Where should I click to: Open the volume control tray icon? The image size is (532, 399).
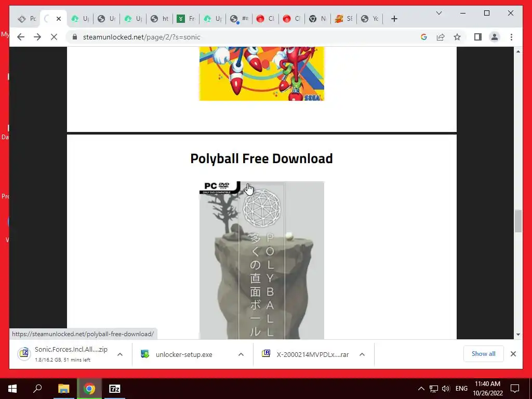click(x=446, y=389)
